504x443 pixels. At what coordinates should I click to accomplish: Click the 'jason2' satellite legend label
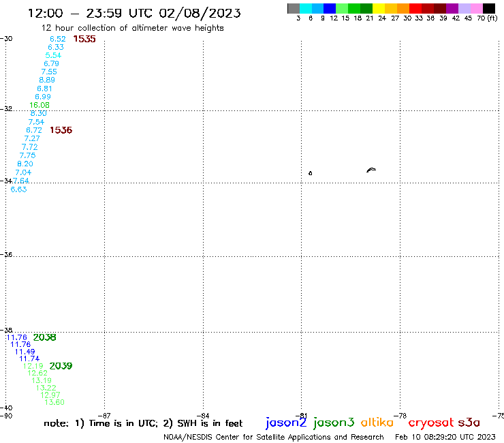[286, 423]
